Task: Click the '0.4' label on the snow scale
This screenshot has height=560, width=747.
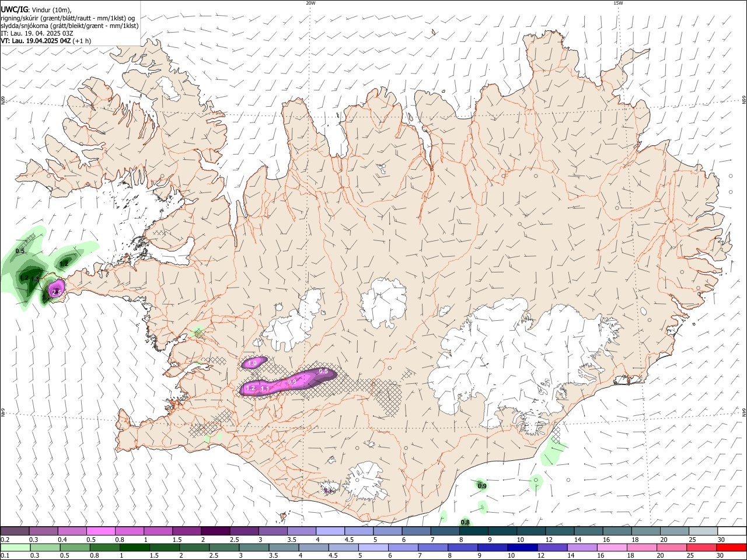Action: 62,540
